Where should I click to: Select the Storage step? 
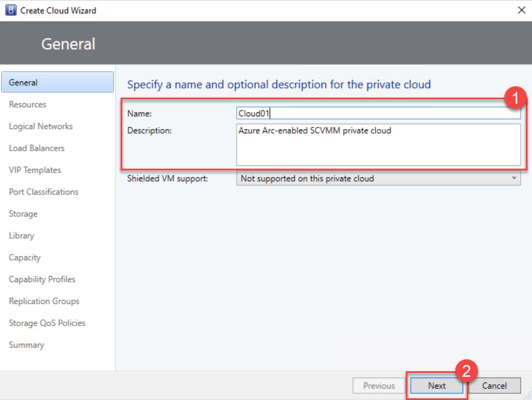click(23, 214)
